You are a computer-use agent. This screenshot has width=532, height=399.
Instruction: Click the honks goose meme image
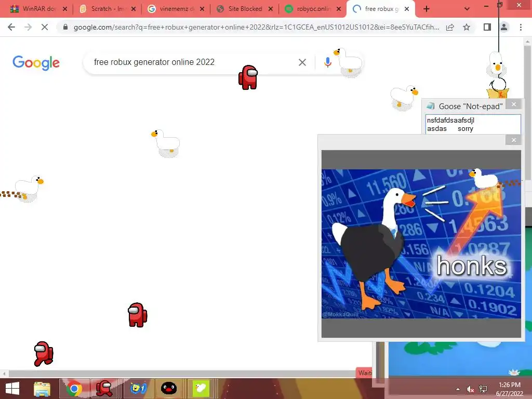[x=421, y=244]
